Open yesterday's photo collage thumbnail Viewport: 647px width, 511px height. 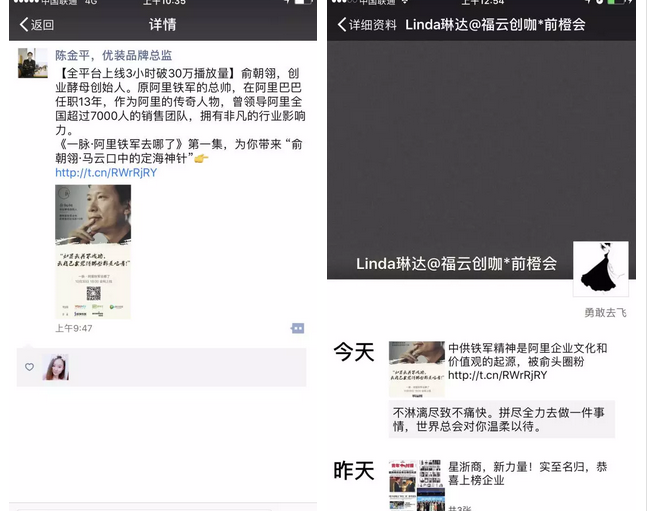click(417, 485)
